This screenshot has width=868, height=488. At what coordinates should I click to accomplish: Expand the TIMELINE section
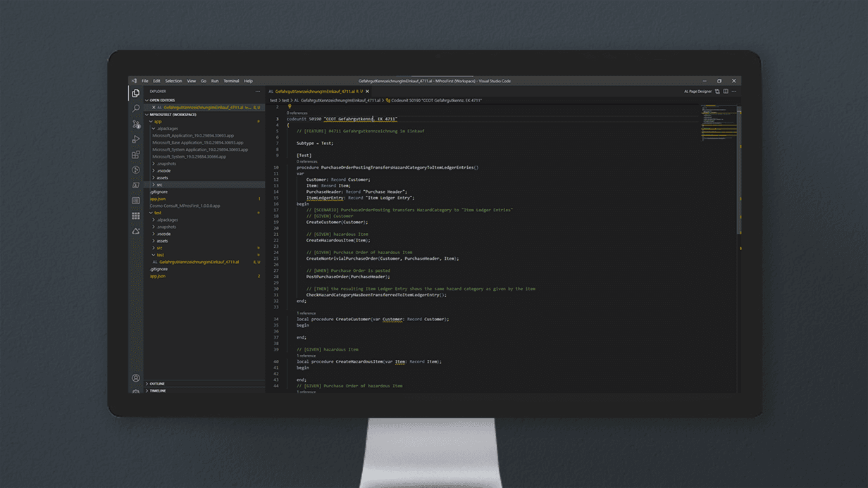[x=157, y=391]
